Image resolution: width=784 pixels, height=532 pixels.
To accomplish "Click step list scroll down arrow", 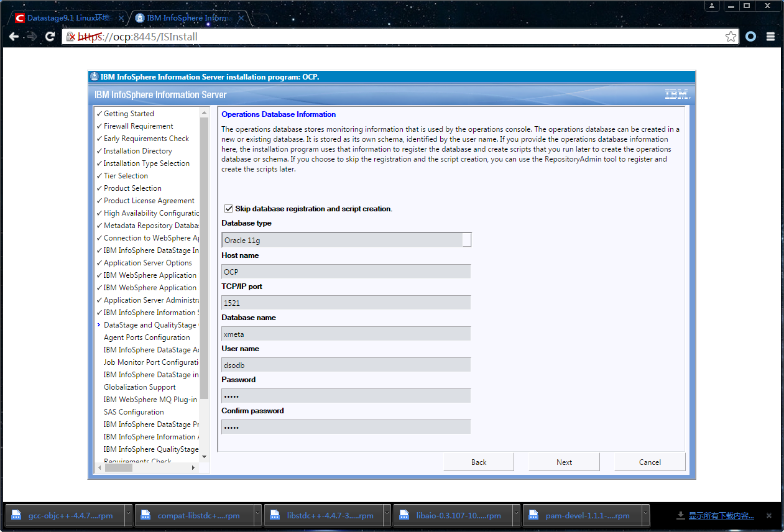I will pyautogui.click(x=205, y=457).
